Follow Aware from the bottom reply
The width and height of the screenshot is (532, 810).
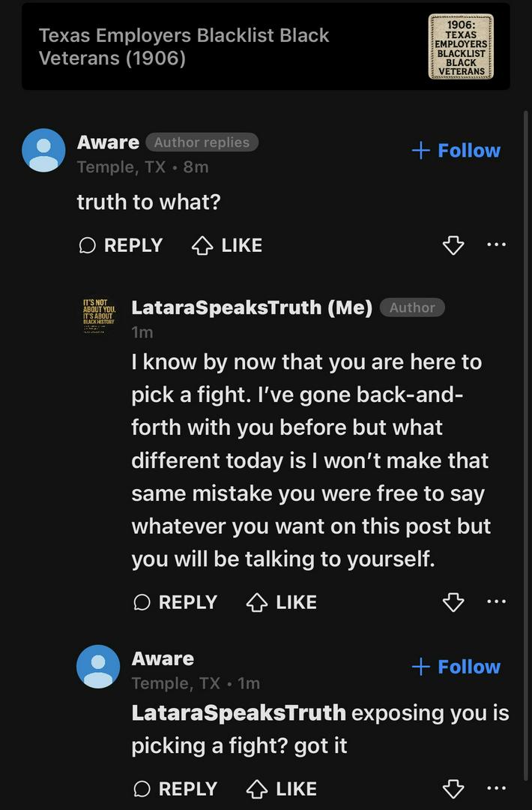456,667
